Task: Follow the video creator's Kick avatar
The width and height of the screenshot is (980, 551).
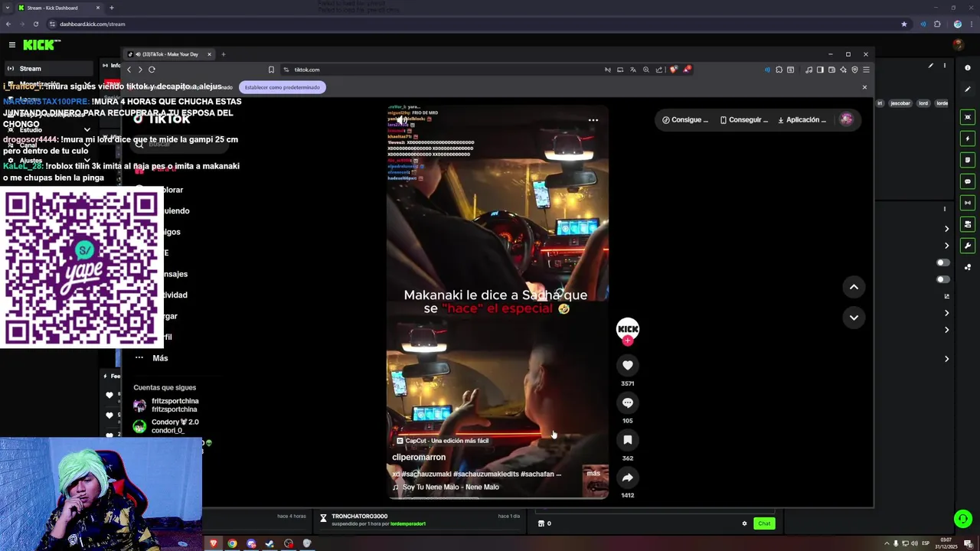Action: click(x=628, y=329)
